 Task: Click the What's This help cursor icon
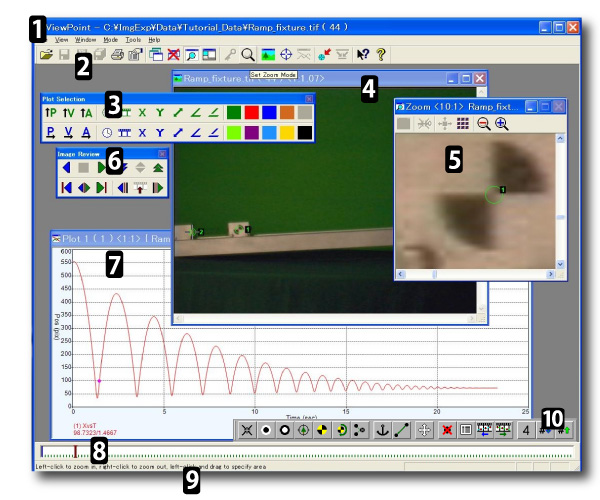[363, 55]
